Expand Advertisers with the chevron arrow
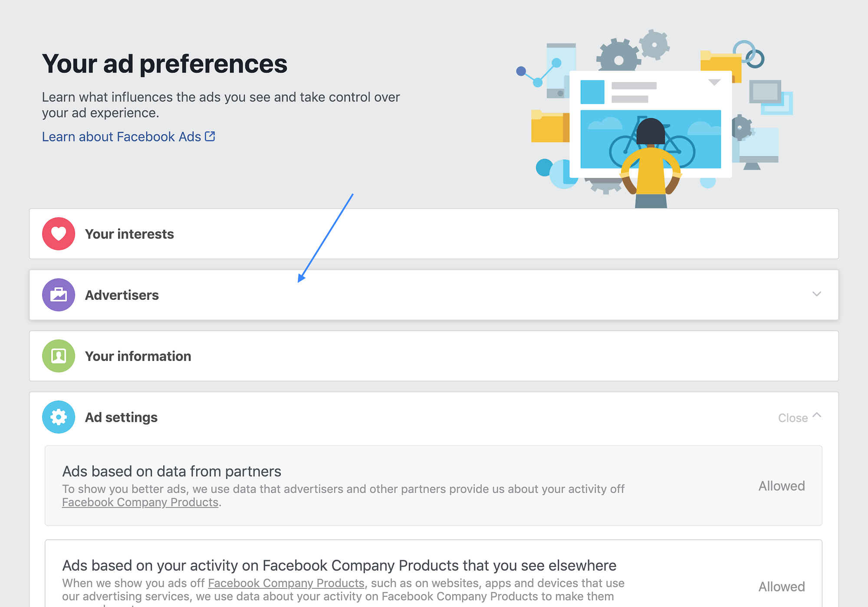The width and height of the screenshot is (868, 607). tap(816, 294)
